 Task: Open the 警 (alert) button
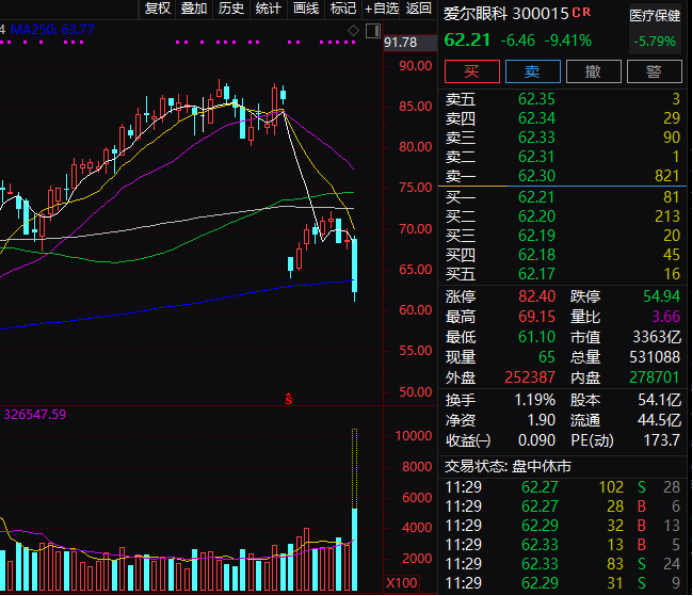pyautogui.click(x=654, y=71)
